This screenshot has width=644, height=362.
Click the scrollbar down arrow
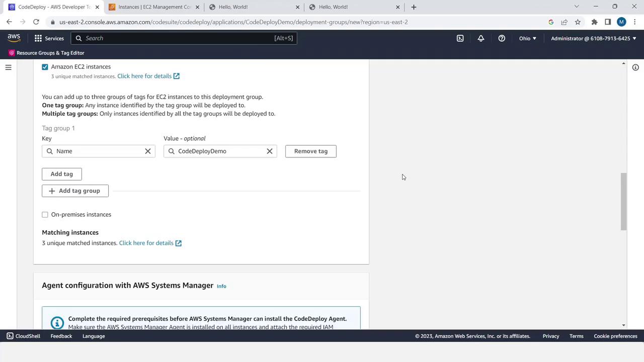[x=624, y=325]
